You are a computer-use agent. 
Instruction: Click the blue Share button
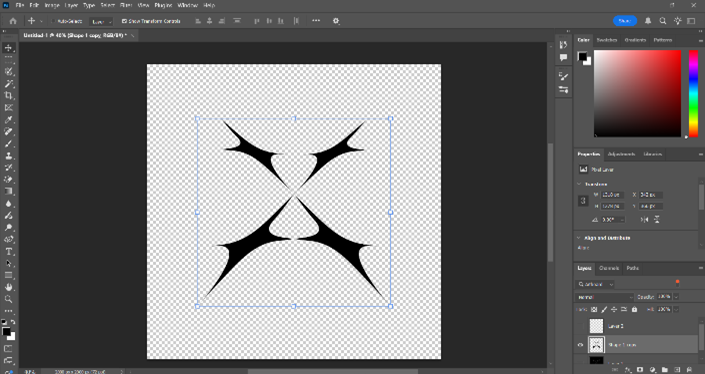click(625, 21)
